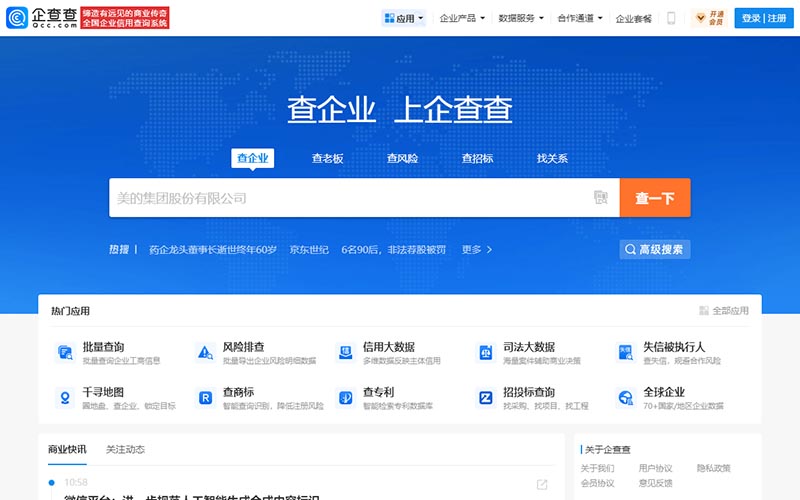This screenshot has height=500, width=800.
Task: Open 企业套餐 in the top menu
Action: point(634,19)
